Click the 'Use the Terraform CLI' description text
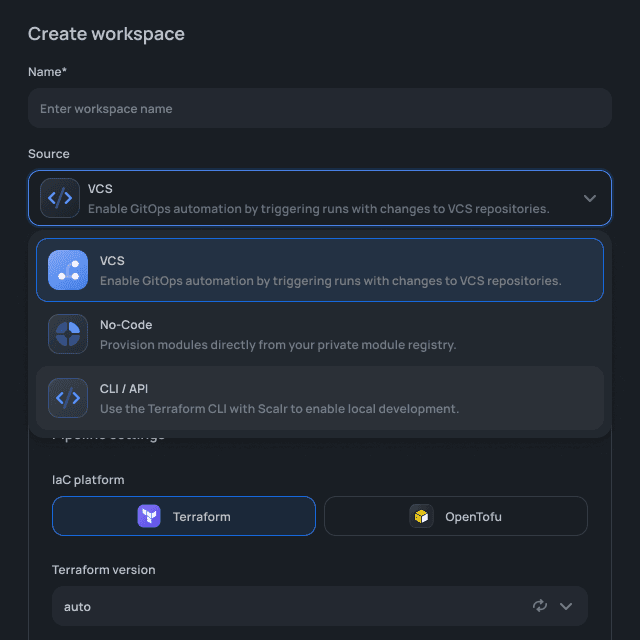Viewport: 640px width, 640px height. tap(279, 409)
